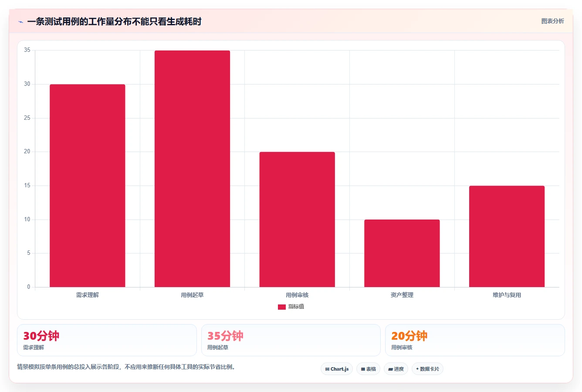Click the 需求理解 x-axis label

(x=87, y=295)
